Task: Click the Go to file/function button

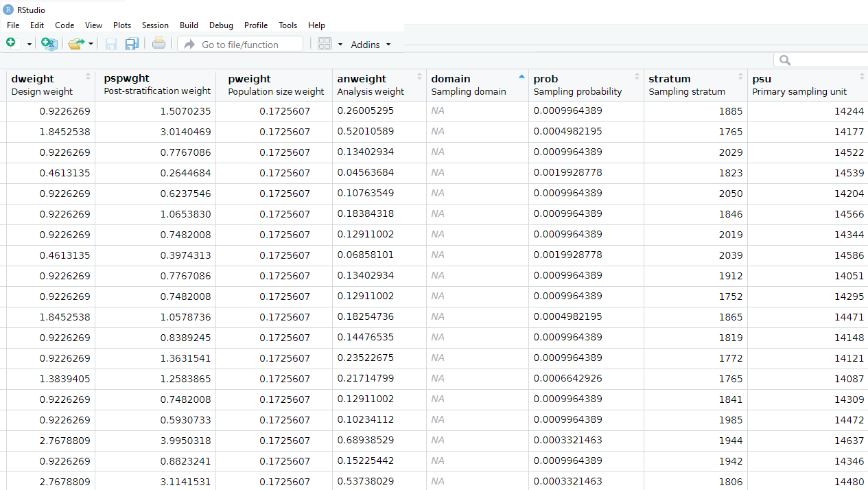Action: [239, 43]
